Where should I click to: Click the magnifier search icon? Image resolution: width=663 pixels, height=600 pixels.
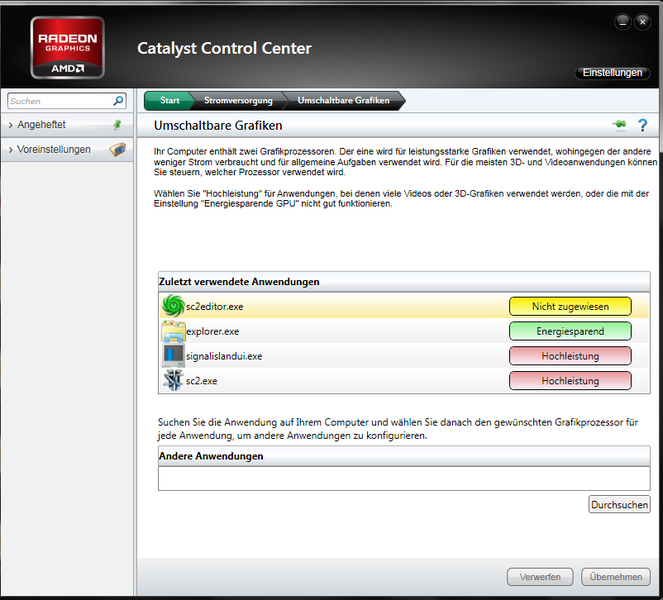118,101
